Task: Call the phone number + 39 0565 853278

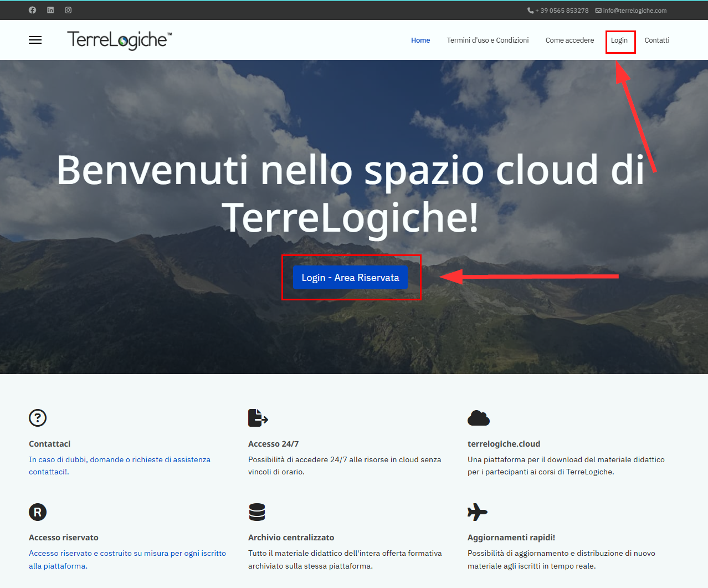Action: [562, 11]
